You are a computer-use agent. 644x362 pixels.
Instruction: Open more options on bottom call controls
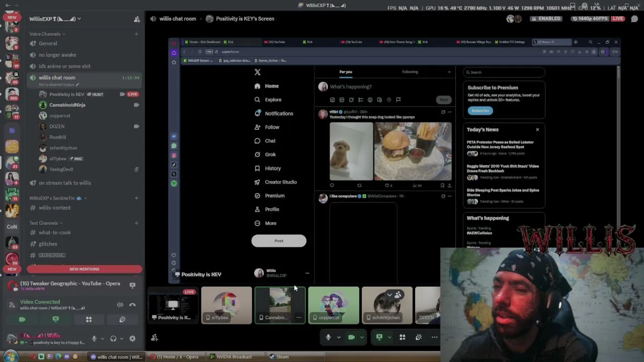point(435,337)
